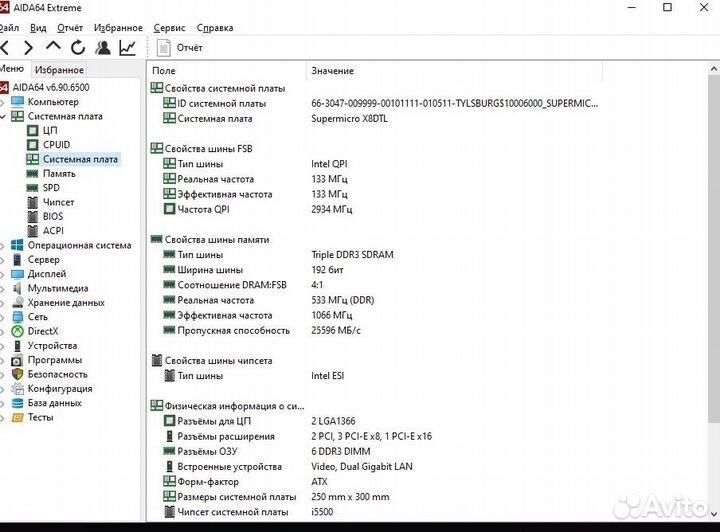720x532 pixels.
Task: Click the Конфигурация icon in the tree
Action: [x=17, y=389]
